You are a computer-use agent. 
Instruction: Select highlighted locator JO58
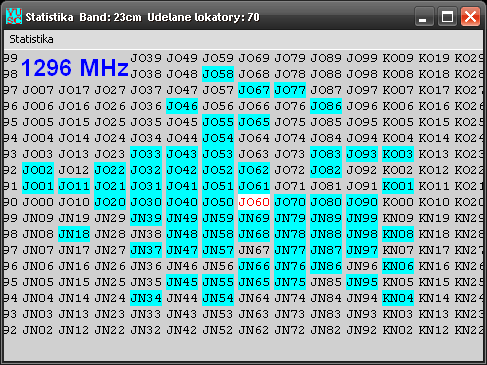[218, 74]
